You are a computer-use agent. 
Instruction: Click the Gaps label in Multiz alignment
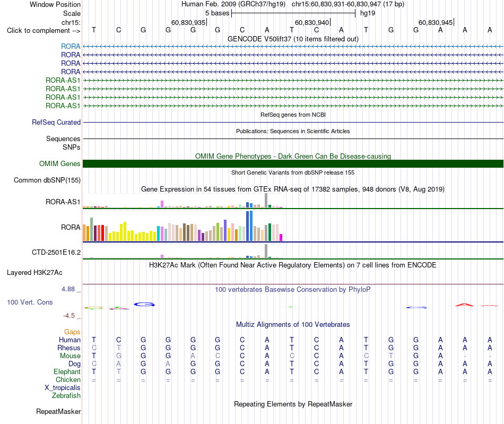point(72,332)
